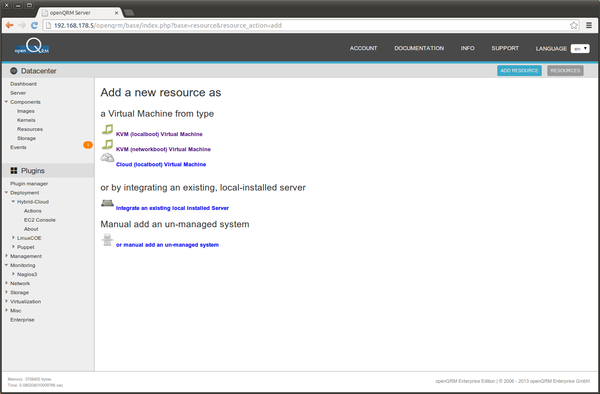Open the SUPPORT menu
Screen dimensions: 600x394
[505, 48]
